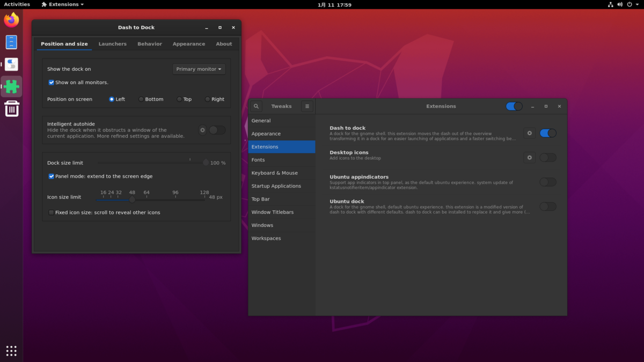Launch Firefox from the dock

tap(11, 20)
